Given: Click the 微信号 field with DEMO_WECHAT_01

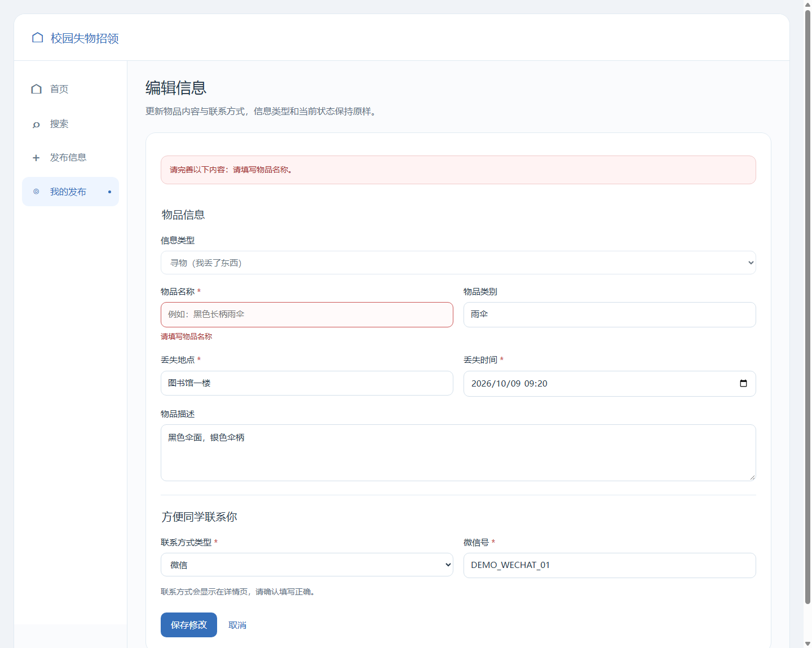Looking at the screenshot, I should point(610,565).
